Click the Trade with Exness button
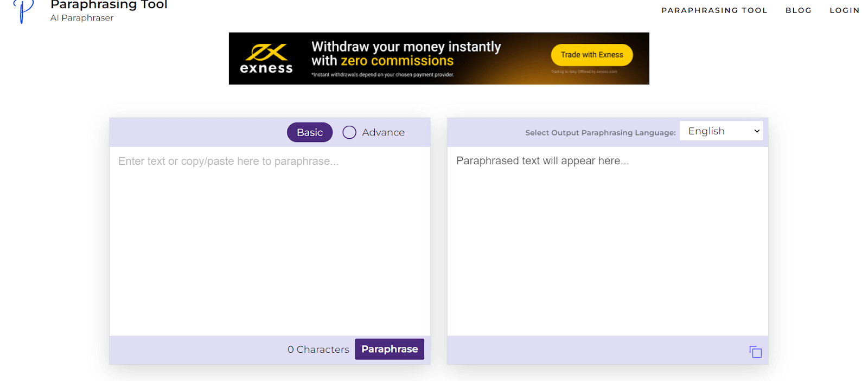 [591, 55]
